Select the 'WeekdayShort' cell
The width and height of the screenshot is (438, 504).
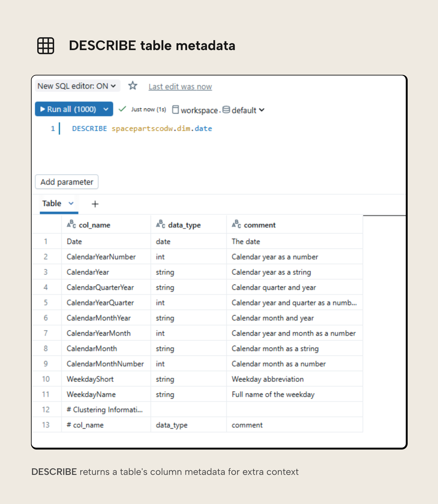(106, 379)
